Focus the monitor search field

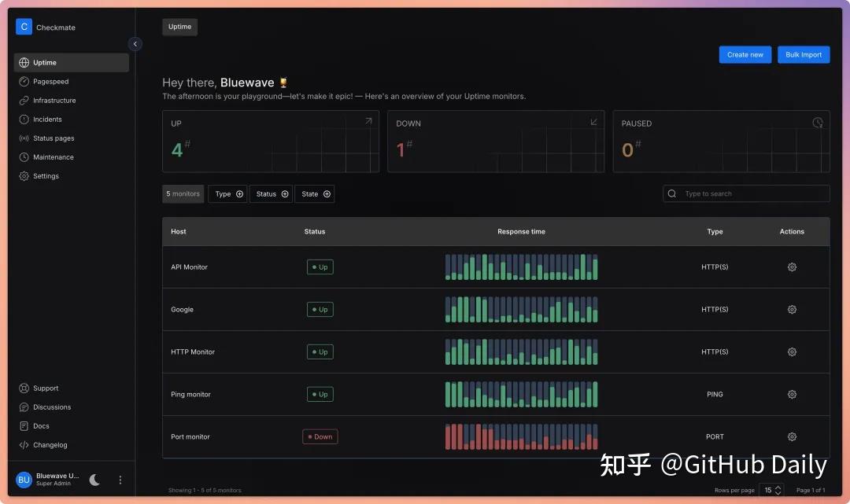[752, 194]
